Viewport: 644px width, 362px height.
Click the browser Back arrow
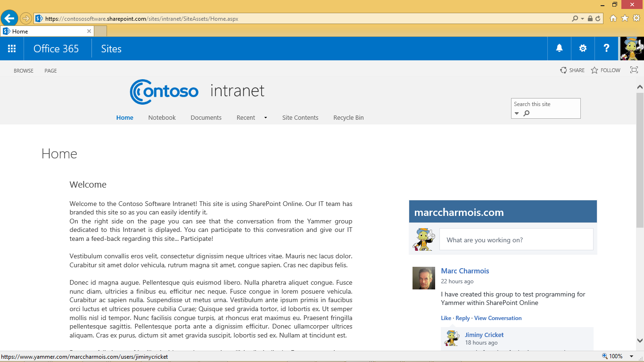(9, 18)
